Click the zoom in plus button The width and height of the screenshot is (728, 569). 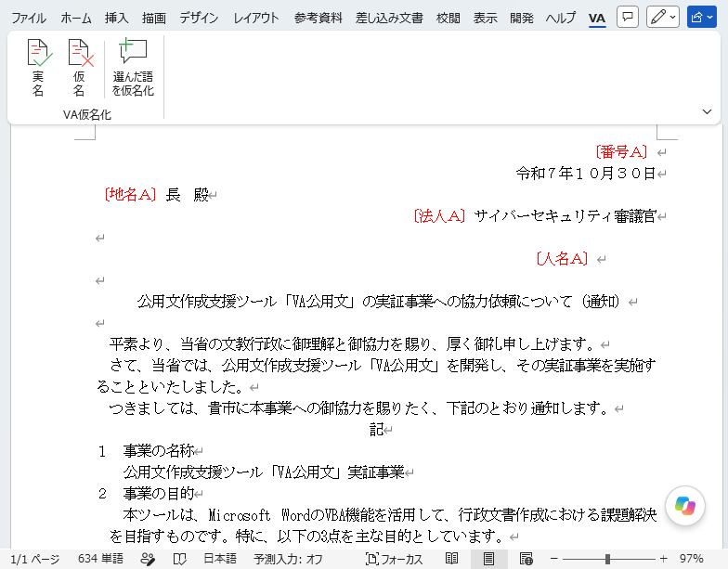(663, 559)
